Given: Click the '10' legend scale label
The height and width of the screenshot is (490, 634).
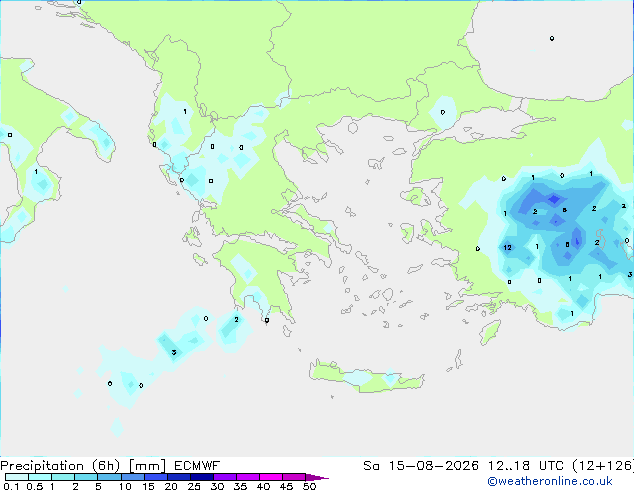Looking at the screenshot, I should coord(125,486).
